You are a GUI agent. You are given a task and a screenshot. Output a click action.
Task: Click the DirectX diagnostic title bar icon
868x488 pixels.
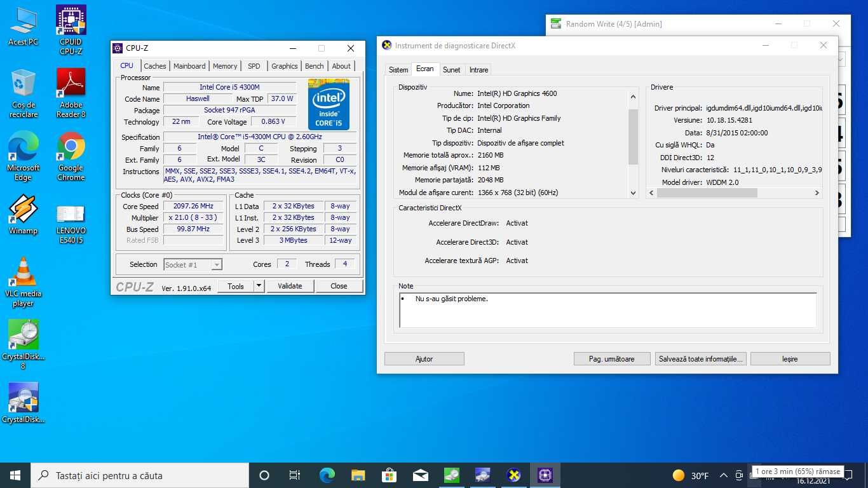386,45
